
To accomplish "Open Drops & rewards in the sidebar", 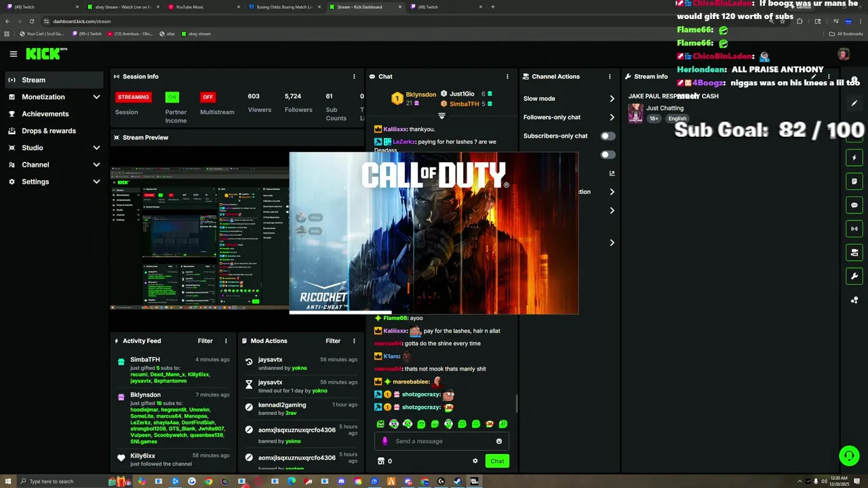I will click(54, 131).
